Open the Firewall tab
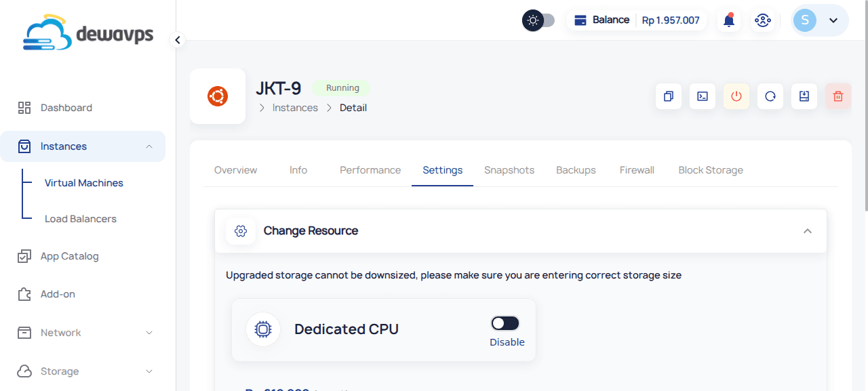The image size is (868, 391). [x=636, y=169]
